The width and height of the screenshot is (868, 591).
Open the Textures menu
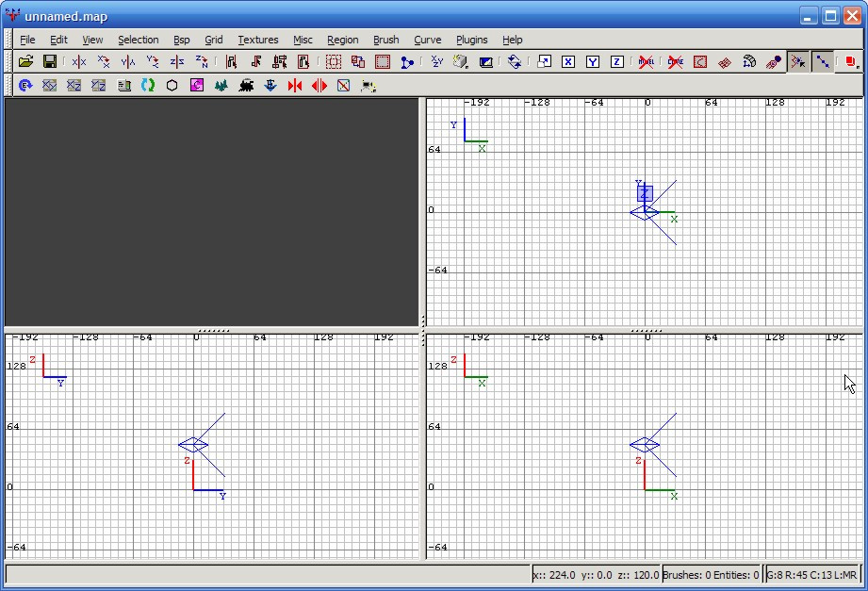click(x=257, y=40)
